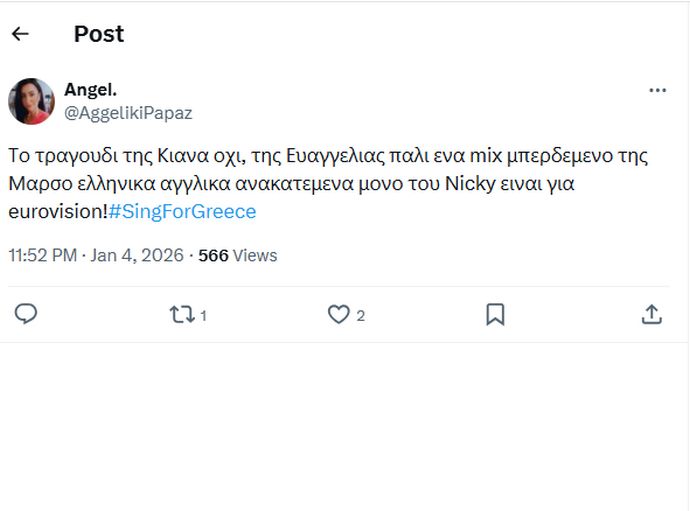The image size is (690, 511).
Task: Click the like count number 2
Action: (360, 316)
